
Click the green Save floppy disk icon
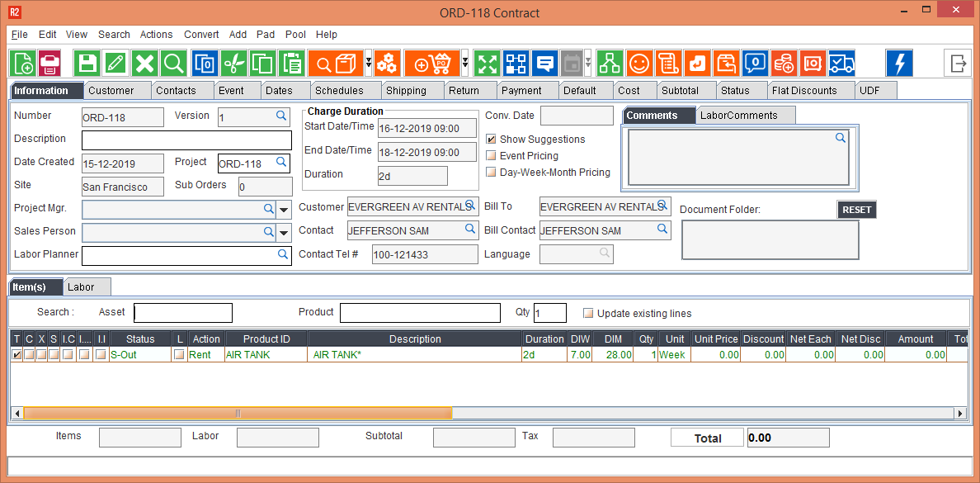87,64
